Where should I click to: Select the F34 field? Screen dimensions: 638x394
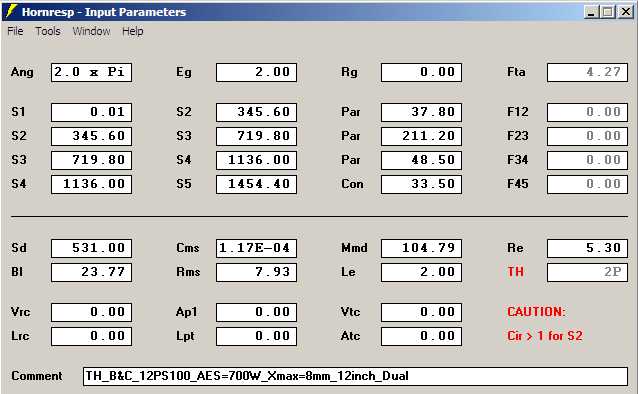point(587,160)
